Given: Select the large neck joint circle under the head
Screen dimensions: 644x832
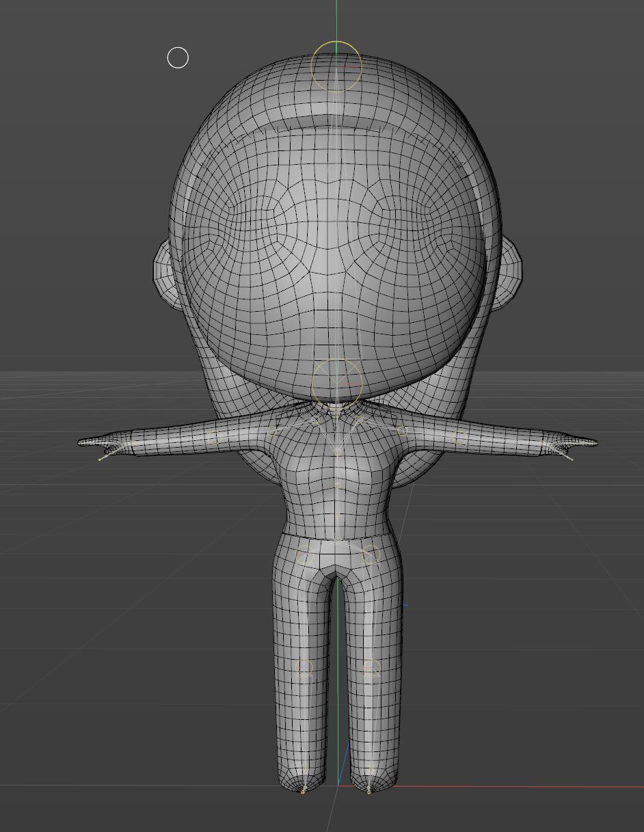Looking at the screenshot, I should pyautogui.click(x=336, y=384).
